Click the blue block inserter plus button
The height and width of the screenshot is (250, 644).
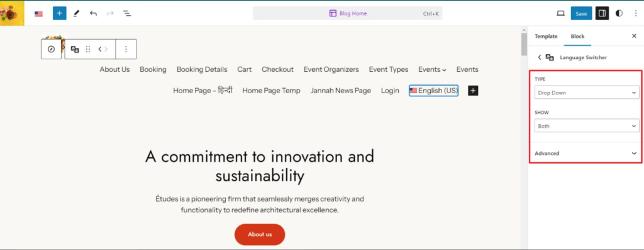coord(60,13)
